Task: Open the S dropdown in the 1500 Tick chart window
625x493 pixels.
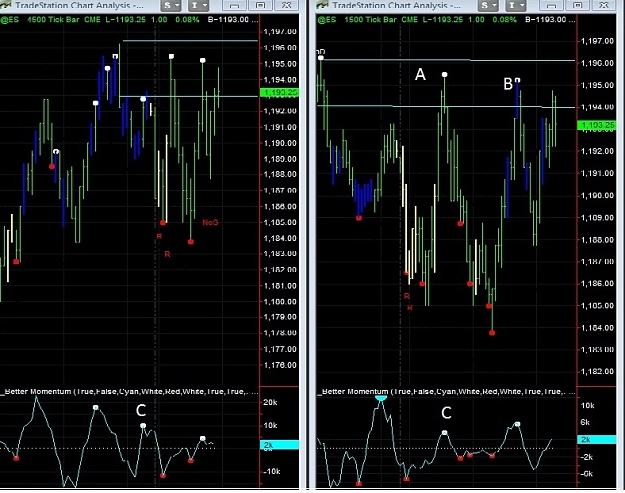Action: [x=489, y=5]
